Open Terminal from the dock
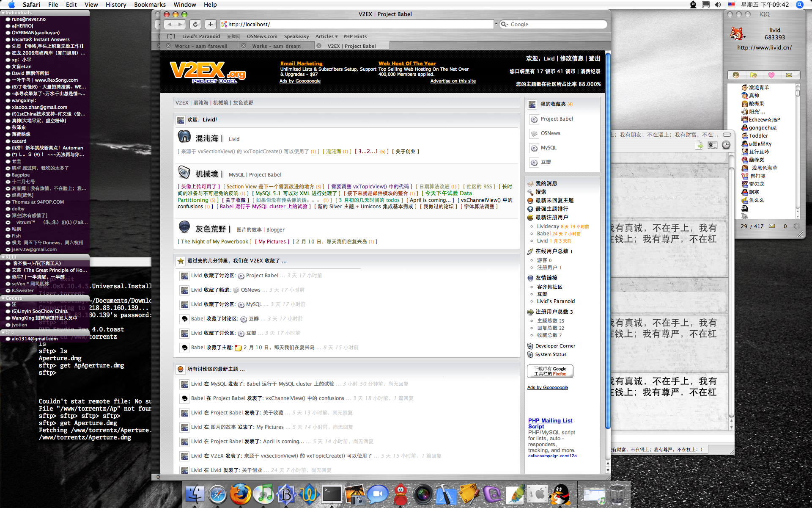The width and height of the screenshot is (812, 508). 332,494
